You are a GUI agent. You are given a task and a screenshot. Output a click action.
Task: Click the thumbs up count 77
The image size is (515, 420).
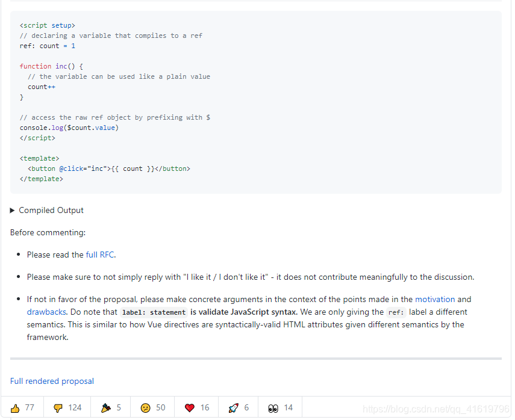pos(30,407)
